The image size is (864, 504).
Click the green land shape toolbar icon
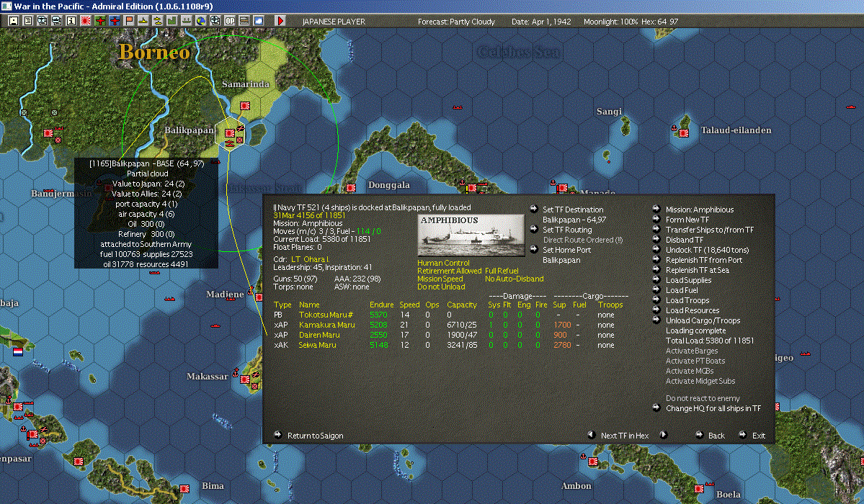tap(172, 21)
